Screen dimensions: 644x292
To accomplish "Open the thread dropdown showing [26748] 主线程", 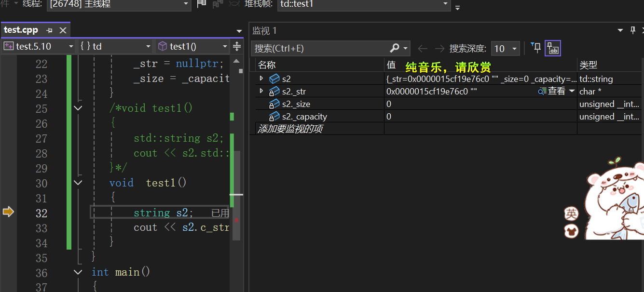I will (x=119, y=4).
